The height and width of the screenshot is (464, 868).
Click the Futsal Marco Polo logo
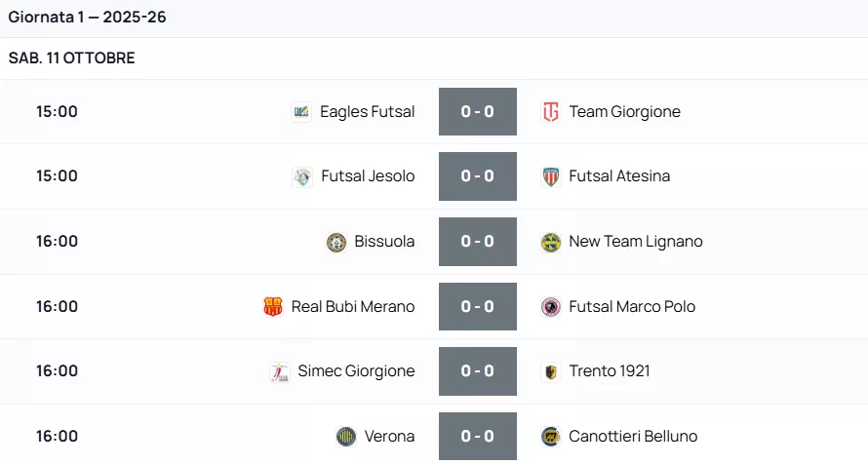[551, 307]
